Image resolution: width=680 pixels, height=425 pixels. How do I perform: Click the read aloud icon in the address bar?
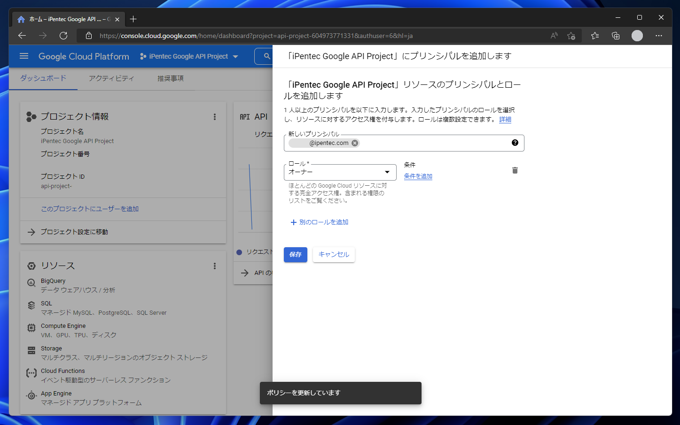553,36
